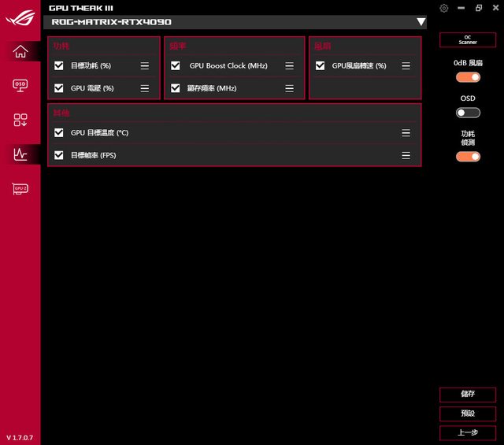Disable the 0dB 風扇 toggle
The height and width of the screenshot is (445, 504).
[x=468, y=77]
